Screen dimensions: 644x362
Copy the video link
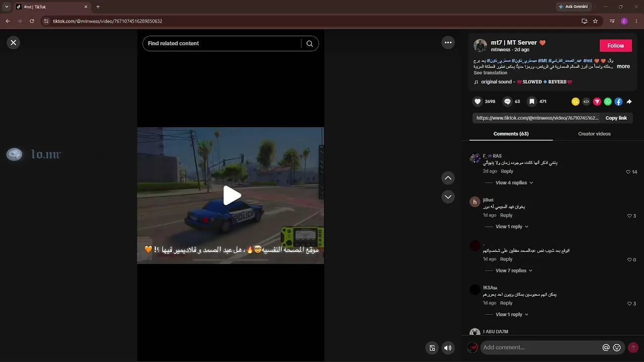pos(616,118)
